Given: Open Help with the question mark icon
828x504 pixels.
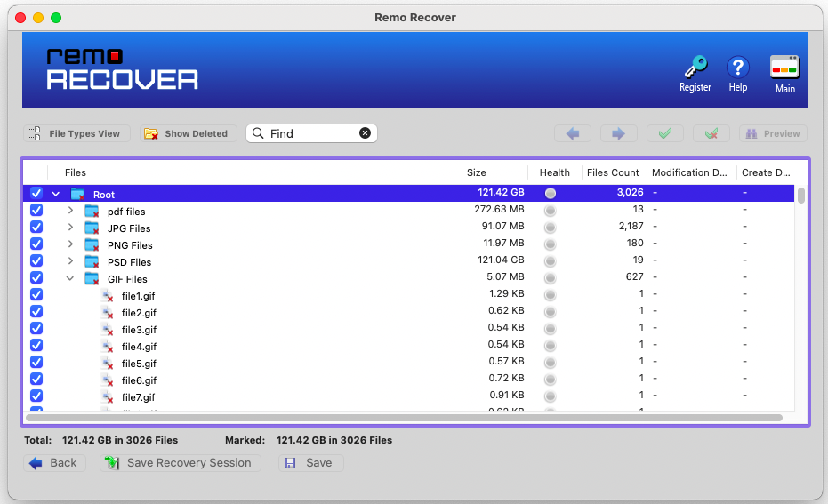Looking at the screenshot, I should pos(737,68).
